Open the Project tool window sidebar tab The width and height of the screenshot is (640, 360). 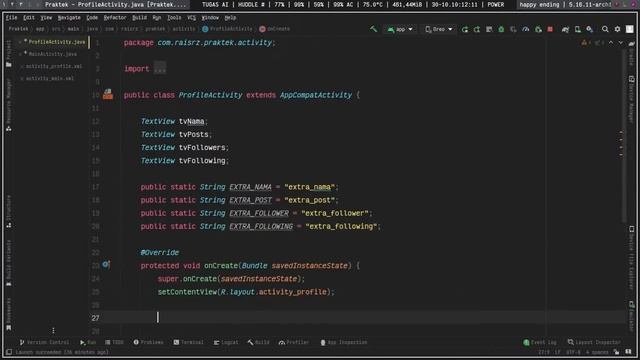pyautogui.click(x=9, y=54)
